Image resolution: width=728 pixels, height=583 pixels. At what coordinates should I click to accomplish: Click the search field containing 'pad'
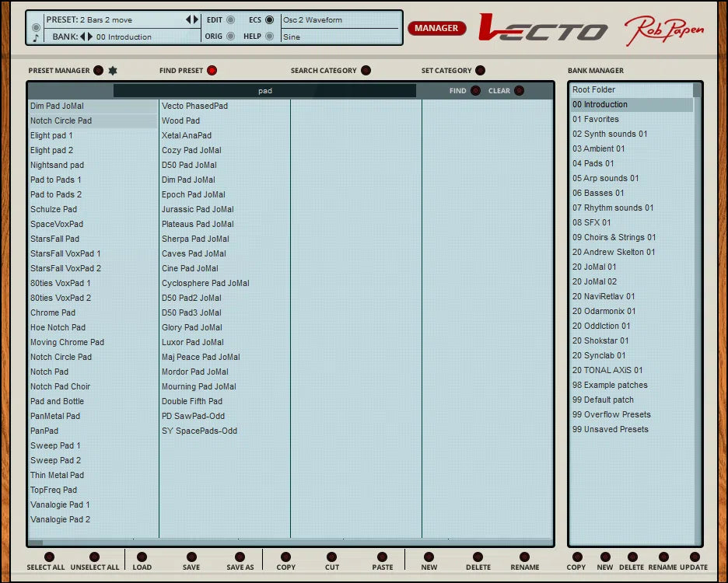(265, 90)
